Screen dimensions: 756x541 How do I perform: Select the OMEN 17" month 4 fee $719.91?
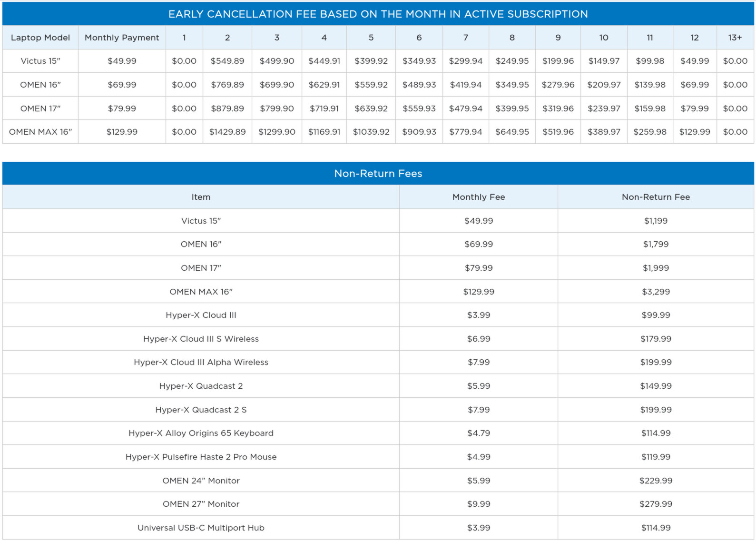pos(324,108)
